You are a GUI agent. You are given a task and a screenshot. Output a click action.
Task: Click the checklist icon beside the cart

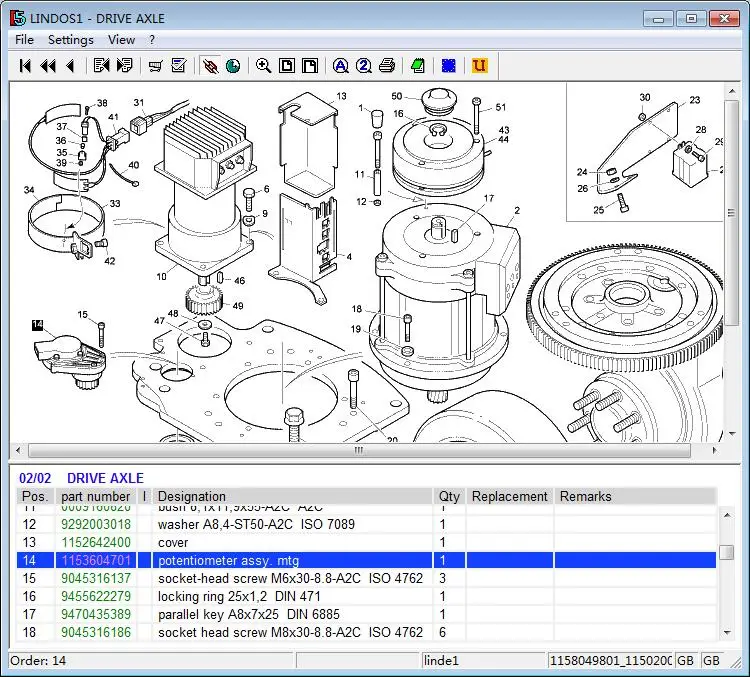(x=179, y=66)
